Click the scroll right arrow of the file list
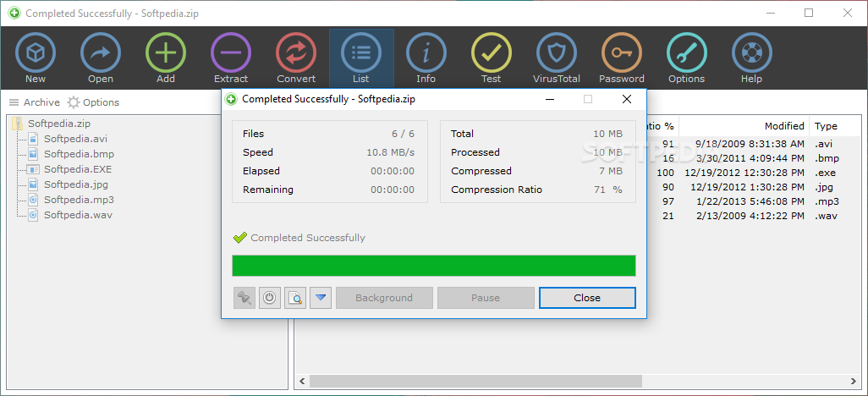Image resolution: width=868 pixels, height=396 pixels. point(854,381)
